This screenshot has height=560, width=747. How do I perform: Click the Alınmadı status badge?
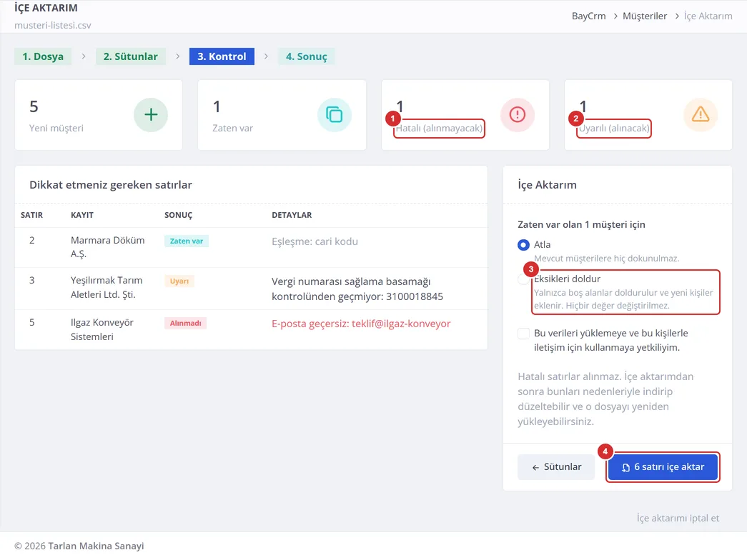coord(185,324)
